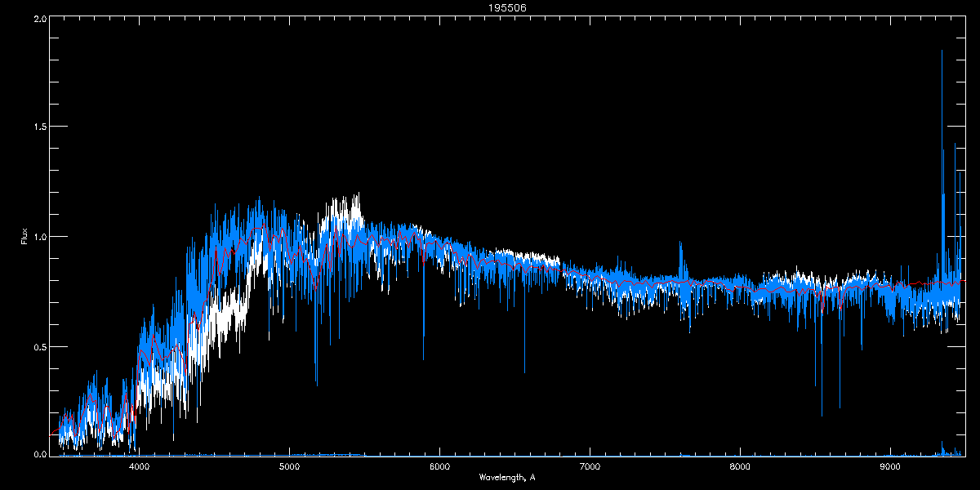Click the 8000 wavelength tick label

coord(740,466)
